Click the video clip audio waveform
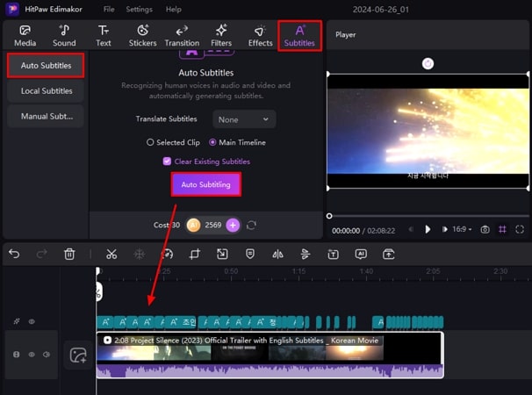The image size is (532, 395). 270,371
